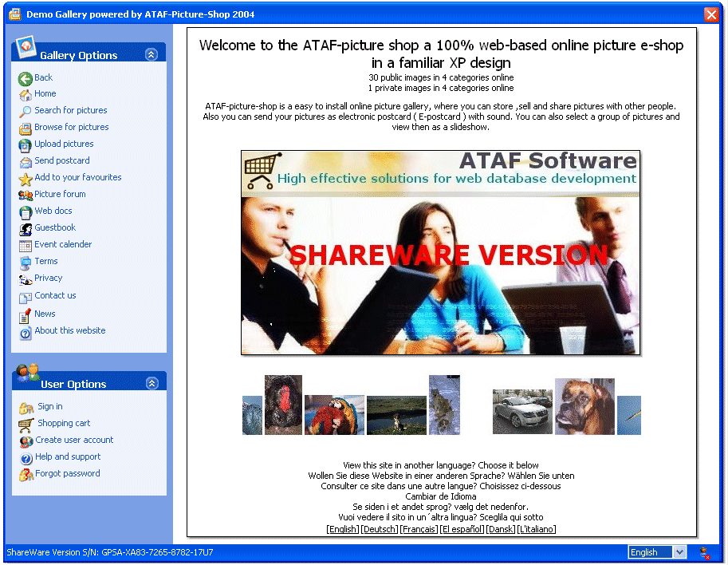Screen dimensions: 728x565
Task: Open the Upload pictures page
Action: coord(64,144)
